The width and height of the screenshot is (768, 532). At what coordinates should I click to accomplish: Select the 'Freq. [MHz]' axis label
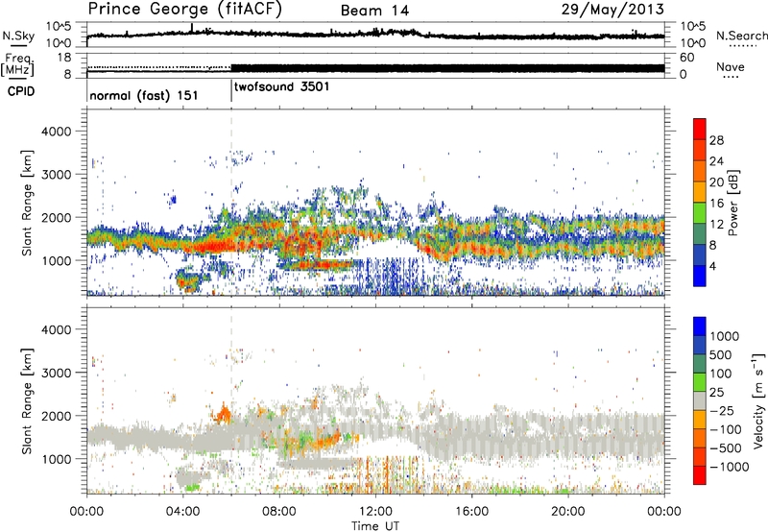click(17, 64)
